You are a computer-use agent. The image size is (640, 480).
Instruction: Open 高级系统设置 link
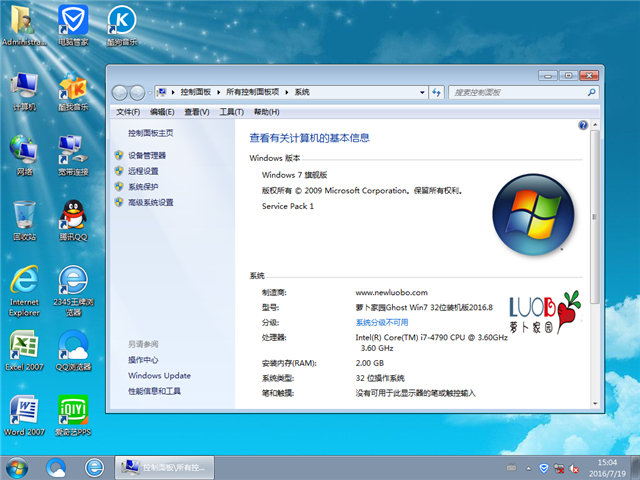coord(151,202)
